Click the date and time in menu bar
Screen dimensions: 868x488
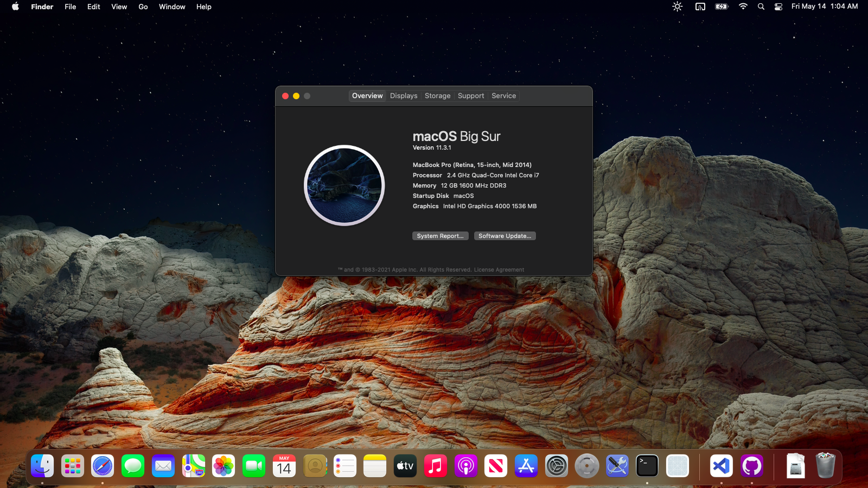(x=825, y=7)
